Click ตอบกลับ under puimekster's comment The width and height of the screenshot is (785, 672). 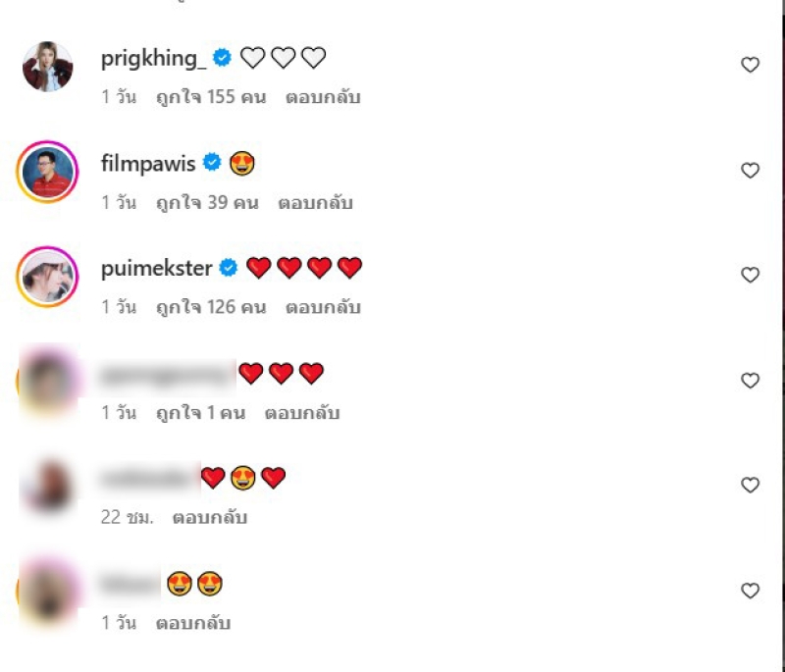(x=323, y=307)
